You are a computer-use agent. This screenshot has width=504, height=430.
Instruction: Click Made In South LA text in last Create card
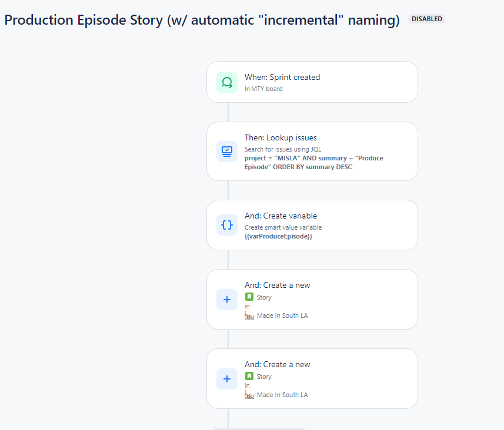(x=282, y=395)
